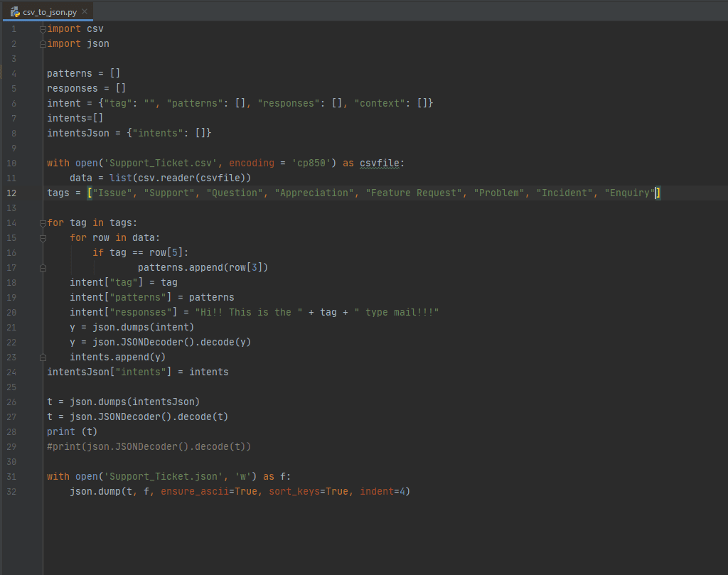The image size is (728, 575).
Task: Click line number 12 in the gutter
Action: coord(12,193)
